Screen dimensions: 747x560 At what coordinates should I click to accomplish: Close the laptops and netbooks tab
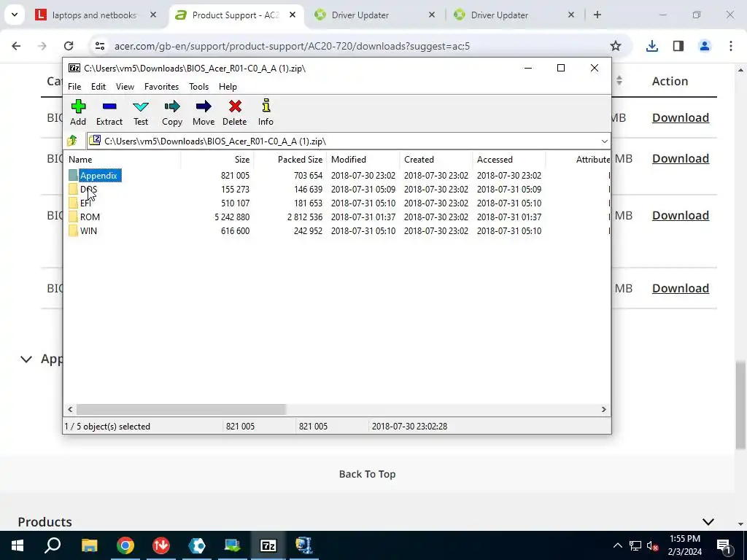(x=153, y=15)
